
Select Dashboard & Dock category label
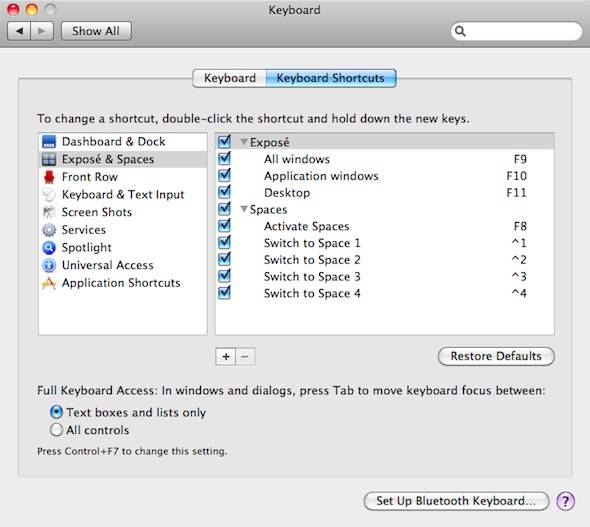pos(113,142)
